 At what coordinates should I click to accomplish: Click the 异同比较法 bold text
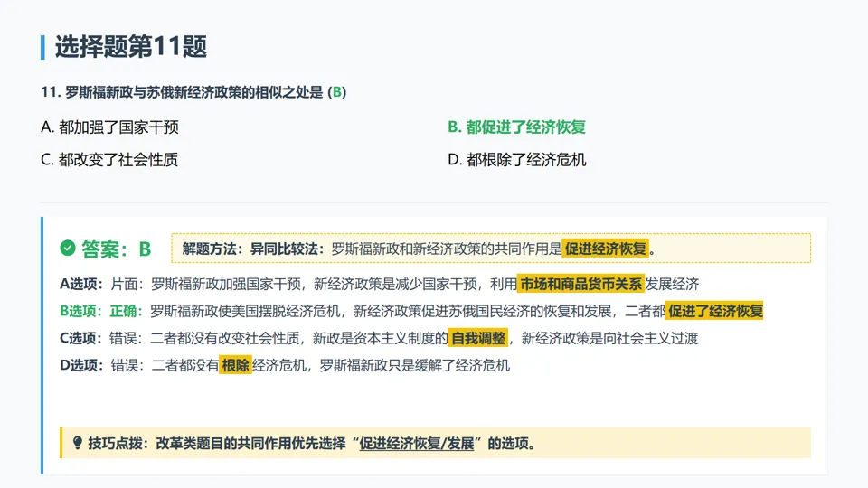pos(283,249)
